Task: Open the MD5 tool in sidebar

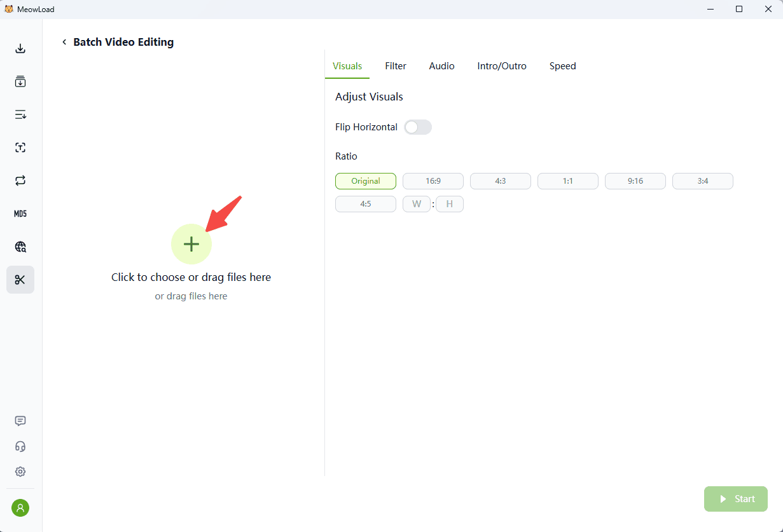Action: (20, 214)
